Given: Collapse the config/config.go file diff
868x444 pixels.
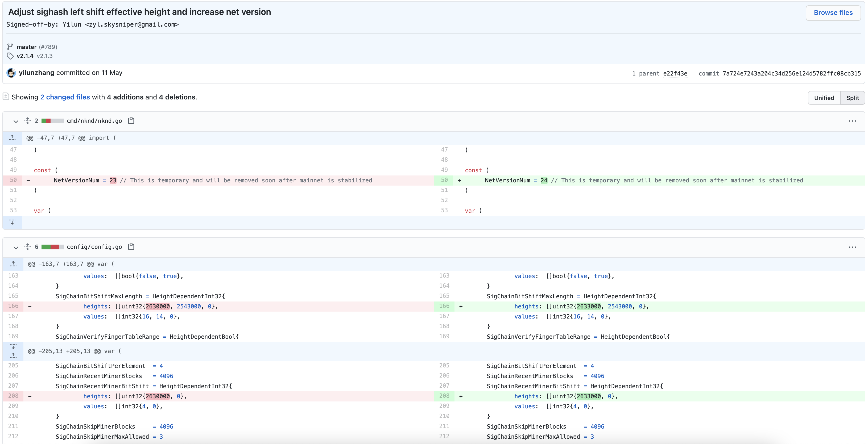Looking at the screenshot, I should click(16, 248).
